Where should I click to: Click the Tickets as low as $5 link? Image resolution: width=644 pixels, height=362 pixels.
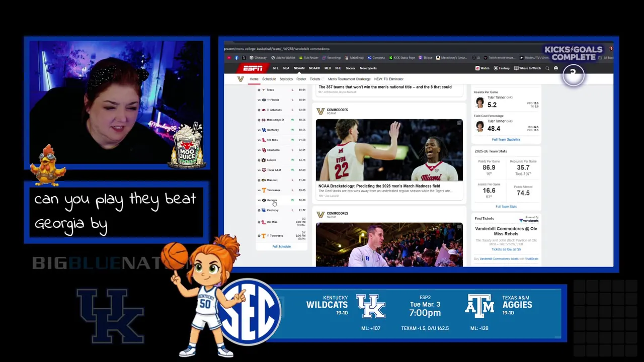point(506,249)
